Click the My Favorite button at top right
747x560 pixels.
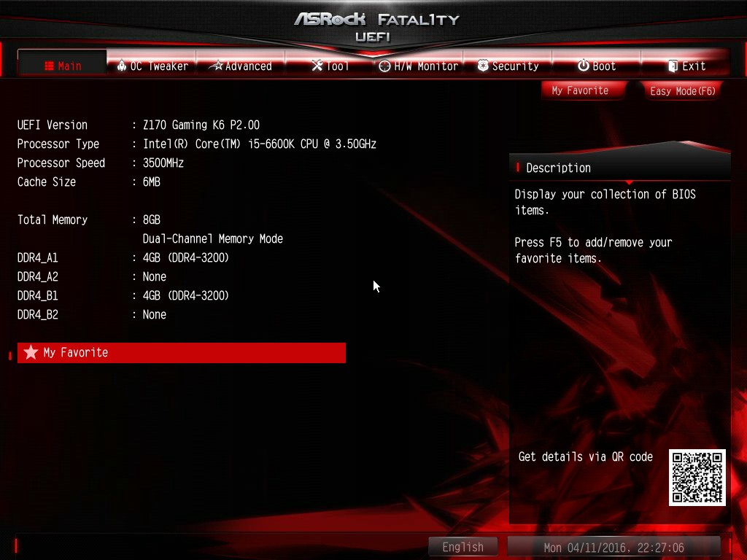[580, 90]
